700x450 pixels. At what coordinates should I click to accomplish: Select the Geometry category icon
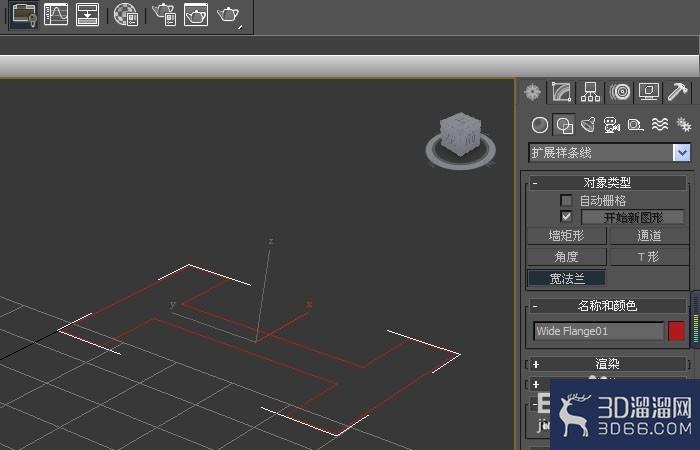[x=540, y=125]
